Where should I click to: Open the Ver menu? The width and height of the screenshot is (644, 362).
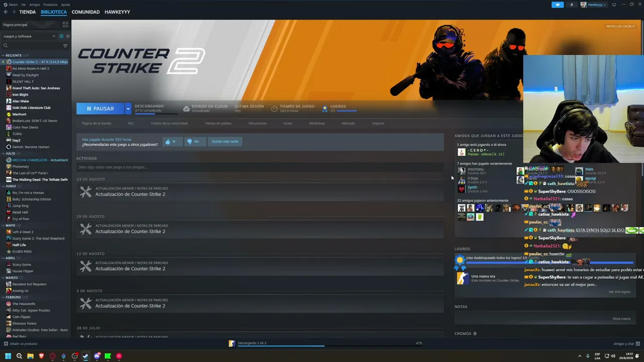point(24,5)
